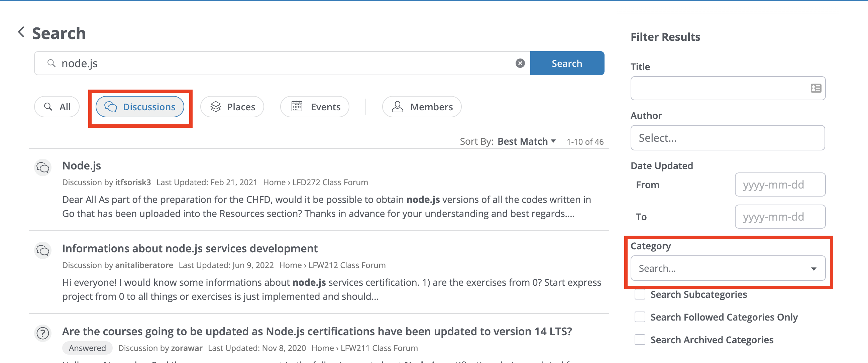Click the back arrow beside Search heading
The width and height of the screenshot is (868, 363).
(21, 32)
